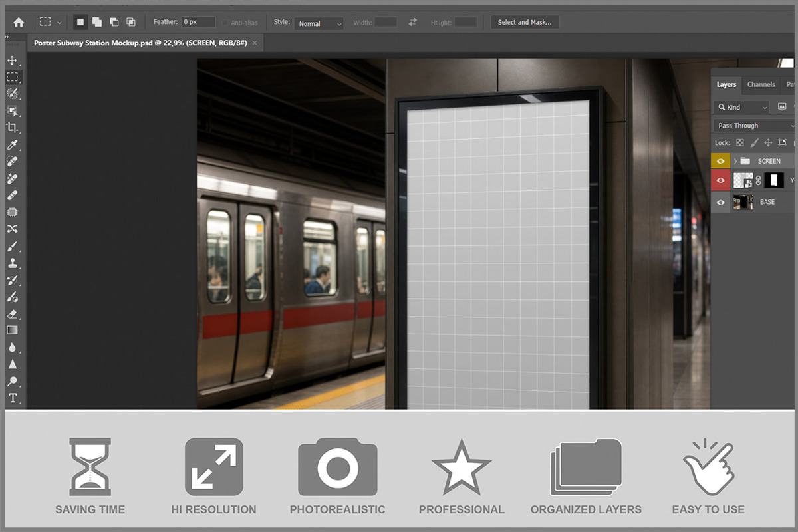Click the pixel layer filter icon
This screenshot has height=532, width=798.
782,106
